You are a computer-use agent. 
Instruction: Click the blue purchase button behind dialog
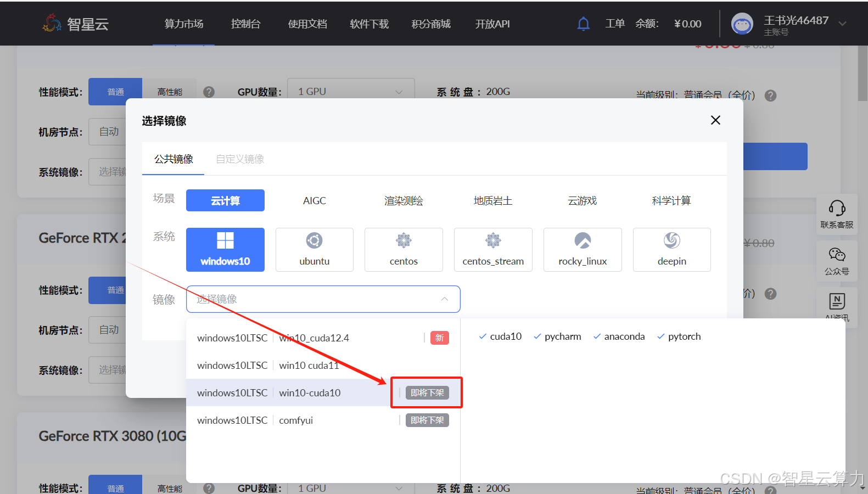(x=775, y=156)
